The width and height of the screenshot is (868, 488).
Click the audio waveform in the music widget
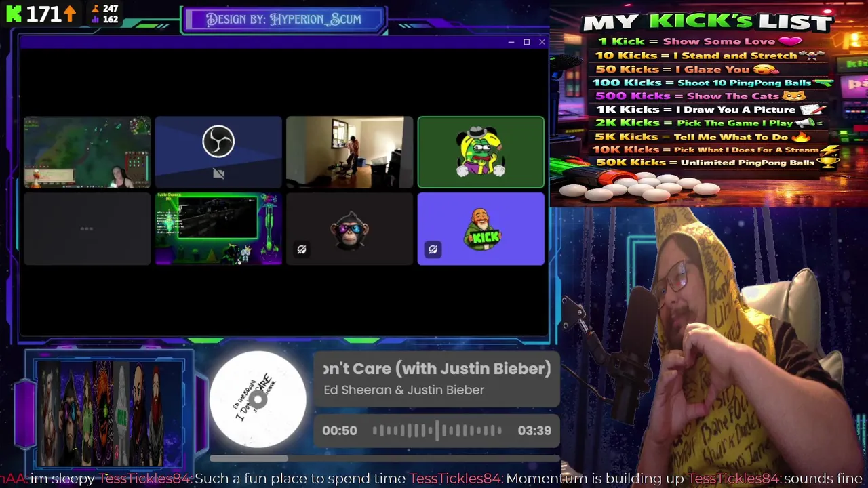tap(437, 430)
